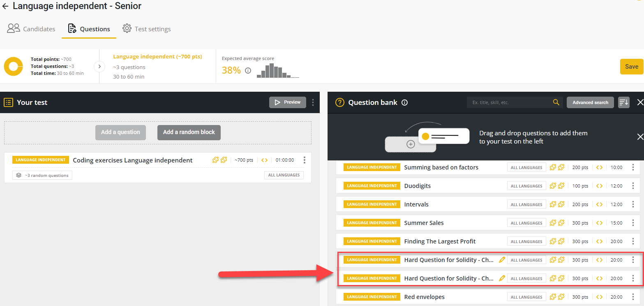Dismiss the drag and drop hint banner

coord(640,137)
